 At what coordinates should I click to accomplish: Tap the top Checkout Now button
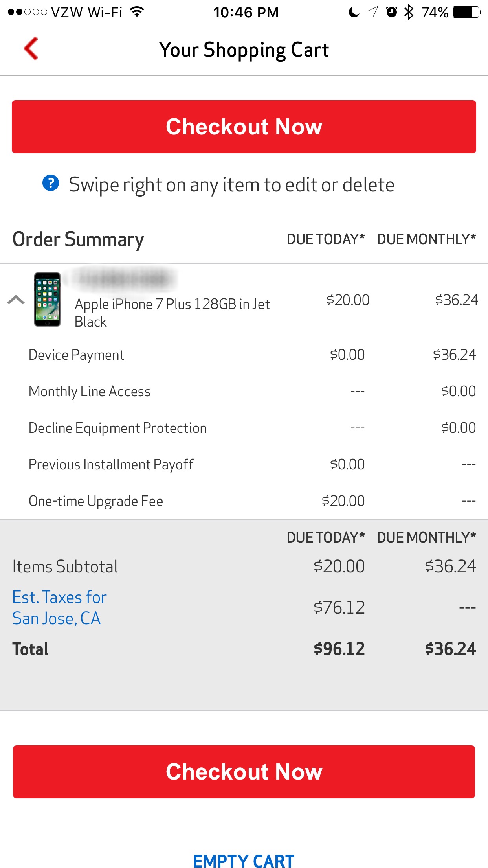click(244, 127)
